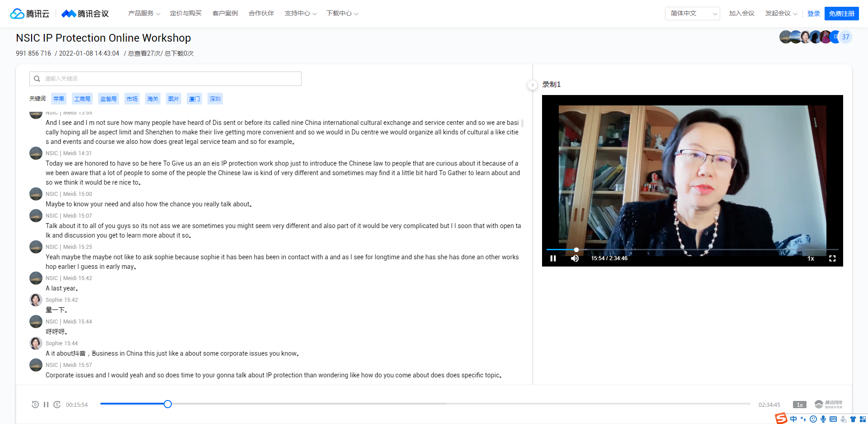Toggle punctuation mode in IME bar
This screenshot has height=424, width=868.
[803, 419]
